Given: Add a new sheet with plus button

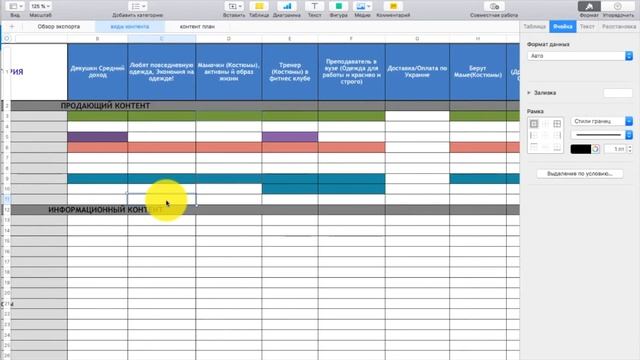Looking at the screenshot, I should pyautogui.click(x=12, y=27).
